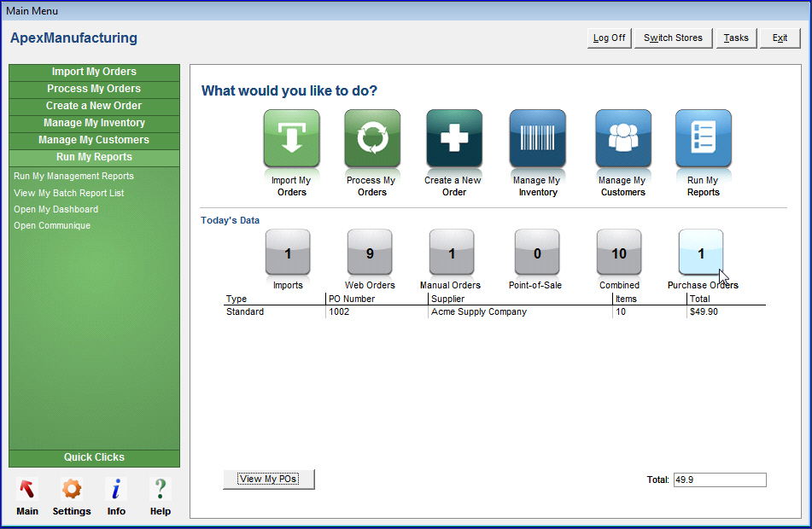812x529 pixels.
Task: Click the Total amount field
Action: pos(719,480)
